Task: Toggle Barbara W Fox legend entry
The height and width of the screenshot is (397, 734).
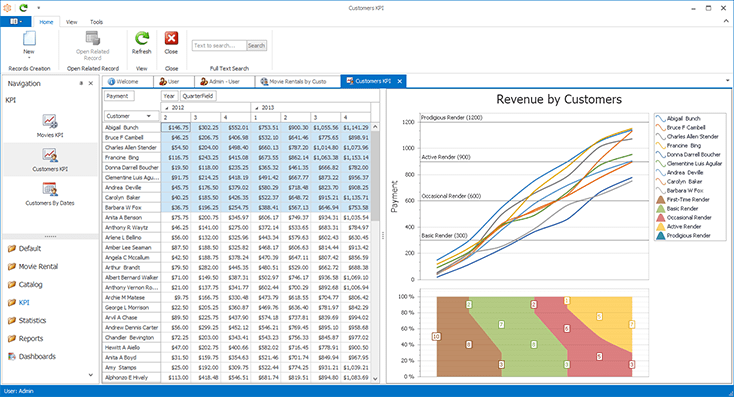Action: click(x=679, y=191)
